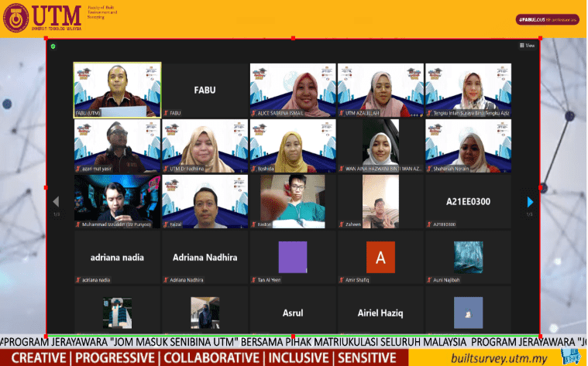
Task: Click the CREATIVE word in red banner
Action: (x=39, y=357)
